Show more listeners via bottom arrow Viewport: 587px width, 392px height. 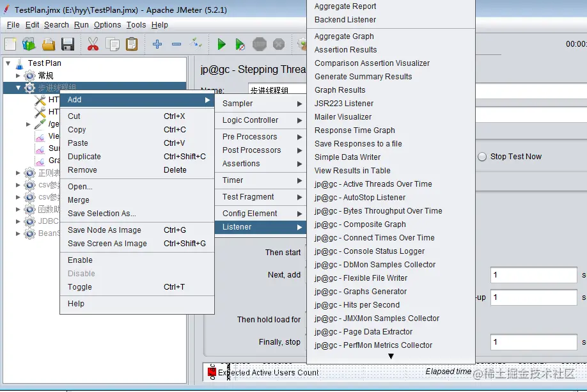[391, 356]
